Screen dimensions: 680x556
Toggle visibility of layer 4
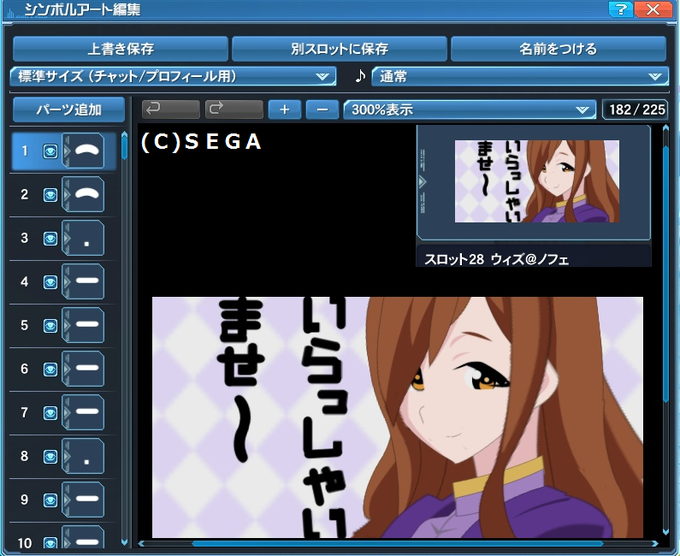50,282
